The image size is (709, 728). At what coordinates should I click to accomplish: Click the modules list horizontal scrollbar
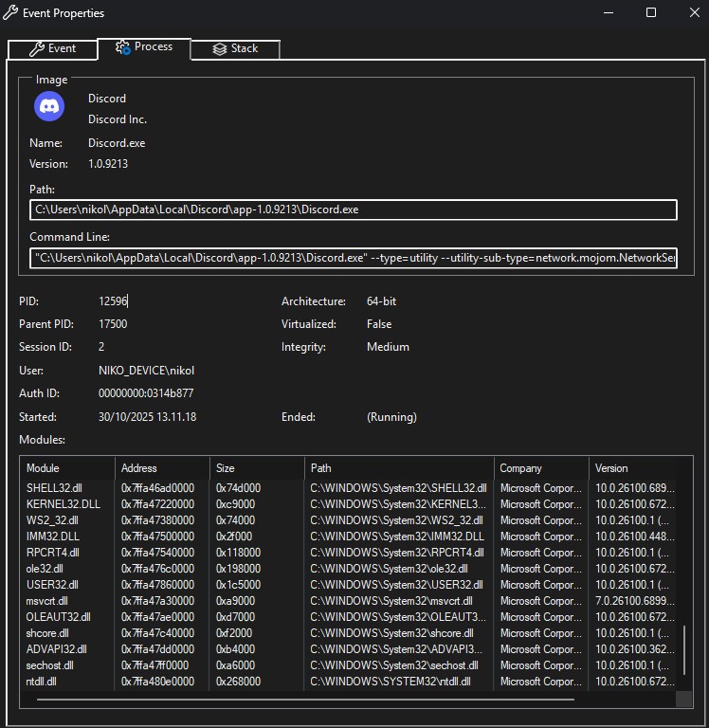point(305,700)
